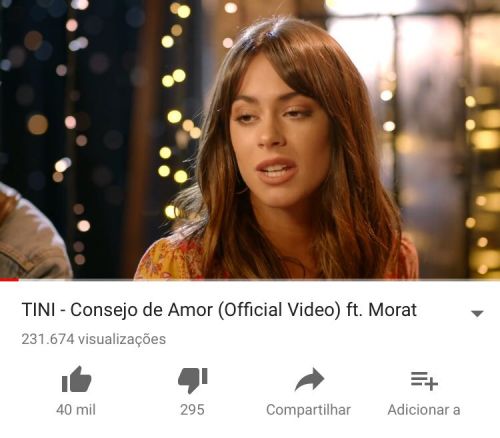Select the 'Compartilhar' label

tap(308, 410)
